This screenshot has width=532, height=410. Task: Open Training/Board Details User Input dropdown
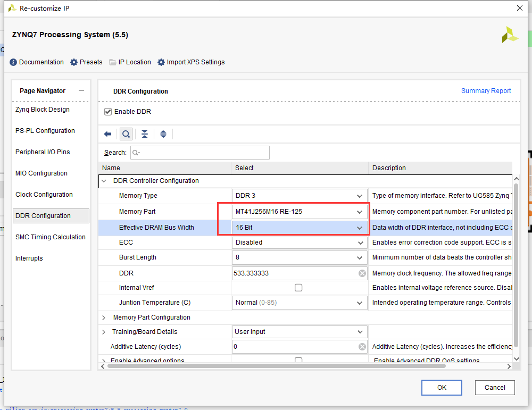point(300,332)
